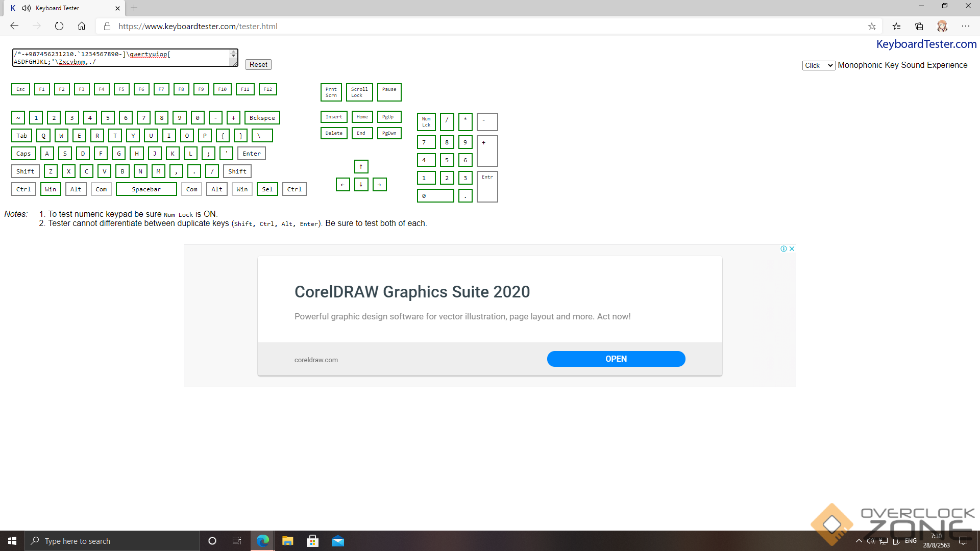Expand the Click key sound dropdown
Screen dimensions: 980x551
pos(818,65)
